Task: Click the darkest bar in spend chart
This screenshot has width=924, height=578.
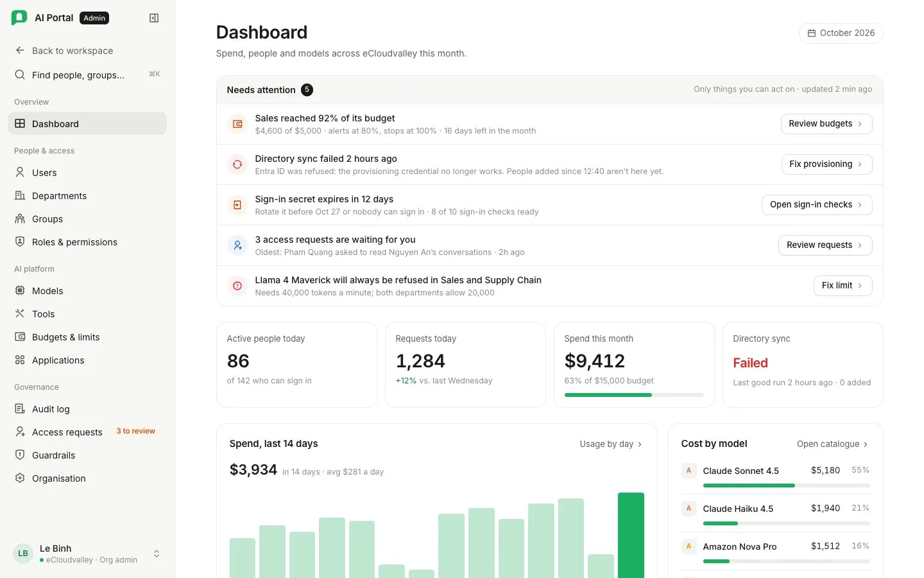Action: click(631, 535)
